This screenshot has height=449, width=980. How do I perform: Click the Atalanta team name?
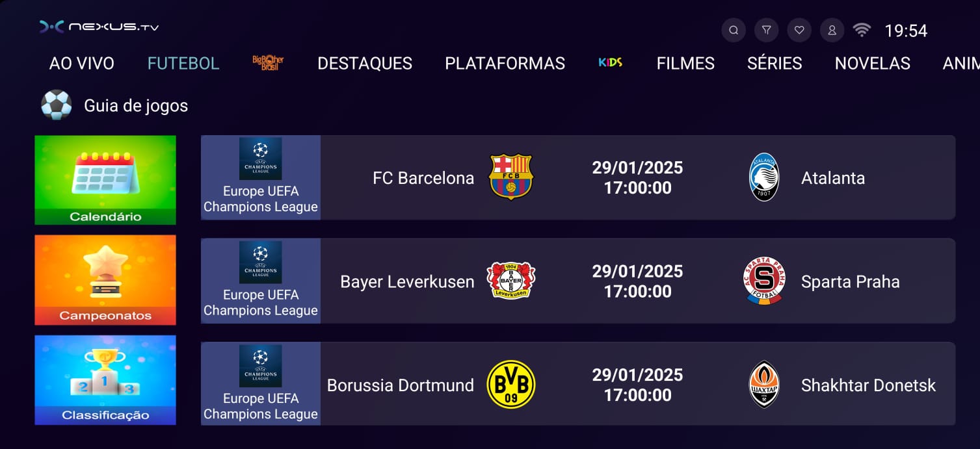[833, 178]
